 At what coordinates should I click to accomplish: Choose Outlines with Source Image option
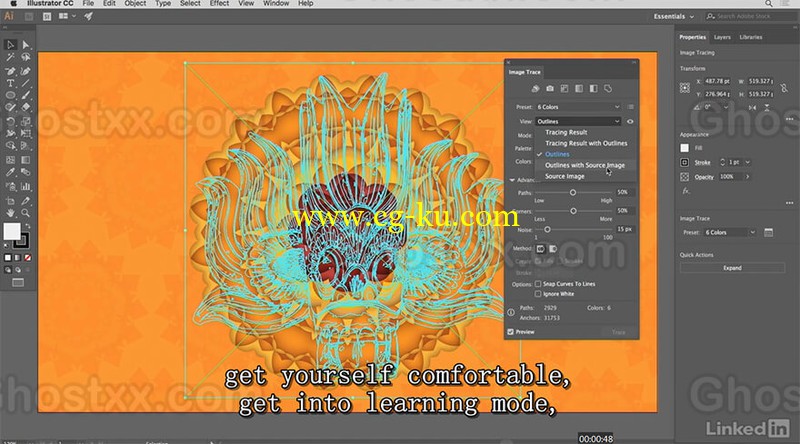585,165
